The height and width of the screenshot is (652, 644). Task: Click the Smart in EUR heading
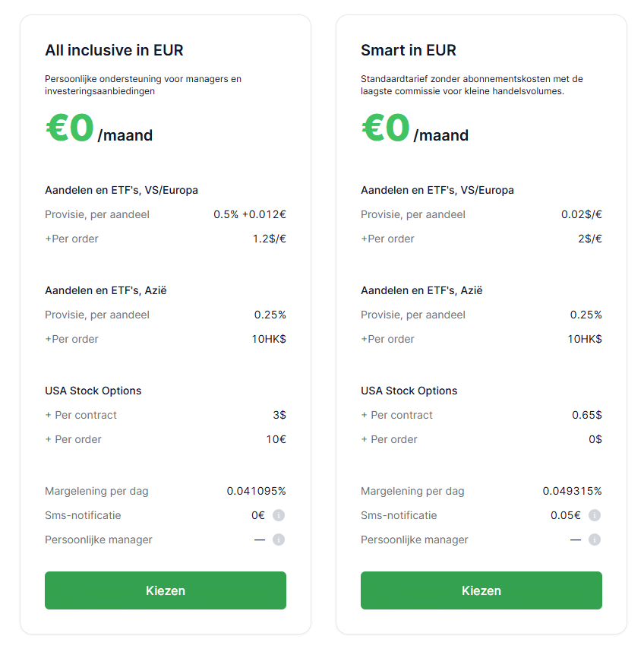point(409,50)
